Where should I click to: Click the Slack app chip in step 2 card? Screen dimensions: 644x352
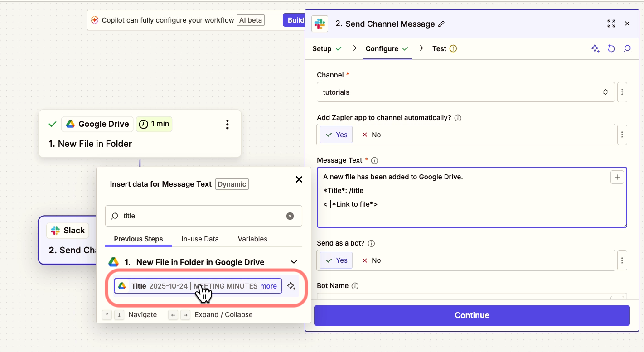click(68, 231)
